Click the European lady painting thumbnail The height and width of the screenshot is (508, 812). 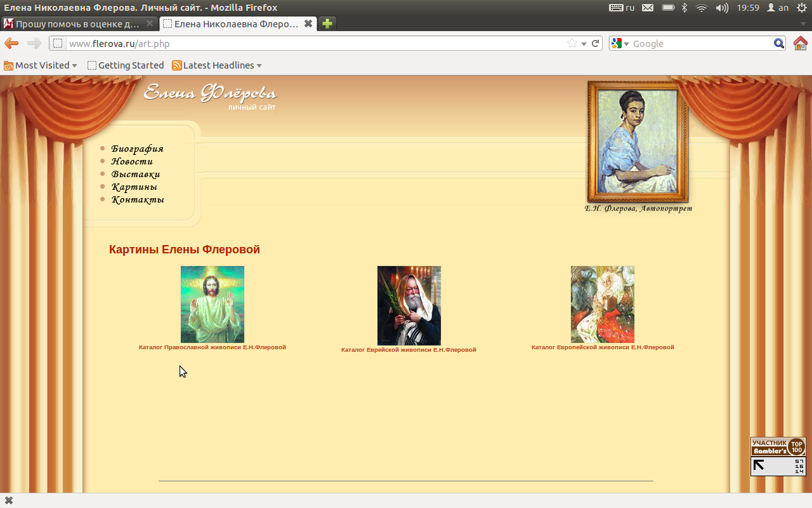tap(603, 304)
